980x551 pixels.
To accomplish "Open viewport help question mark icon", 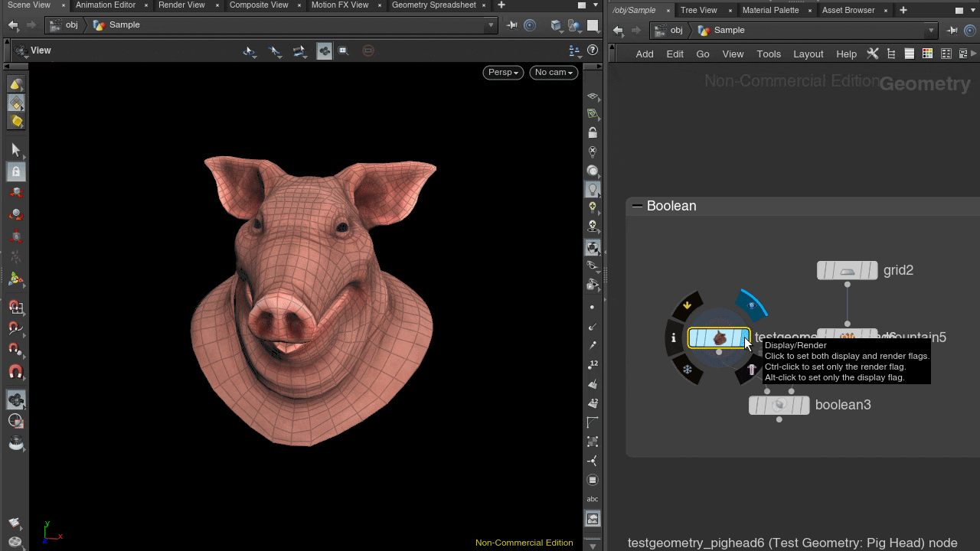I will coord(592,51).
